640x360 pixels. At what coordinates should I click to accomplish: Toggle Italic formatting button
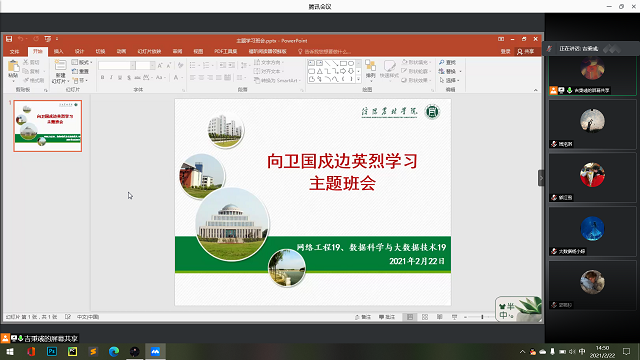pyautogui.click(x=111, y=78)
